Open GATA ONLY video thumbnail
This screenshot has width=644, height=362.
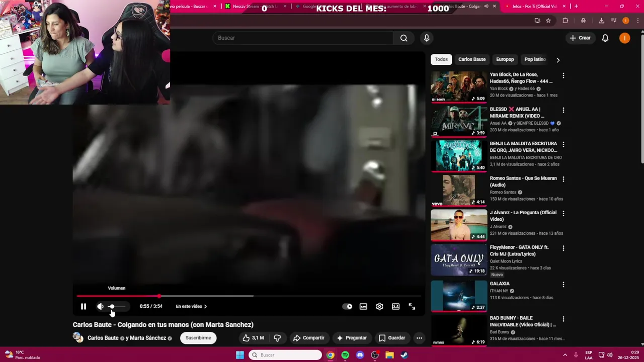(x=459, y=259)
